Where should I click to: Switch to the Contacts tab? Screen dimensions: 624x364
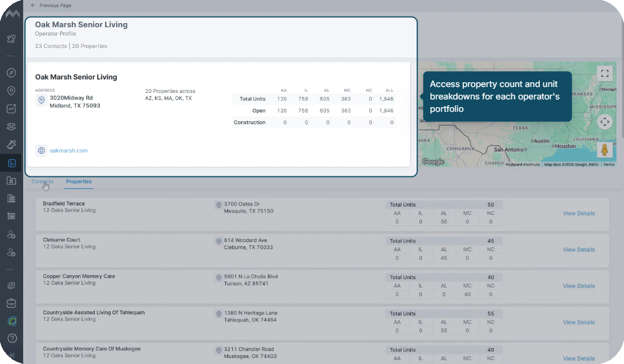click(42, 182)
